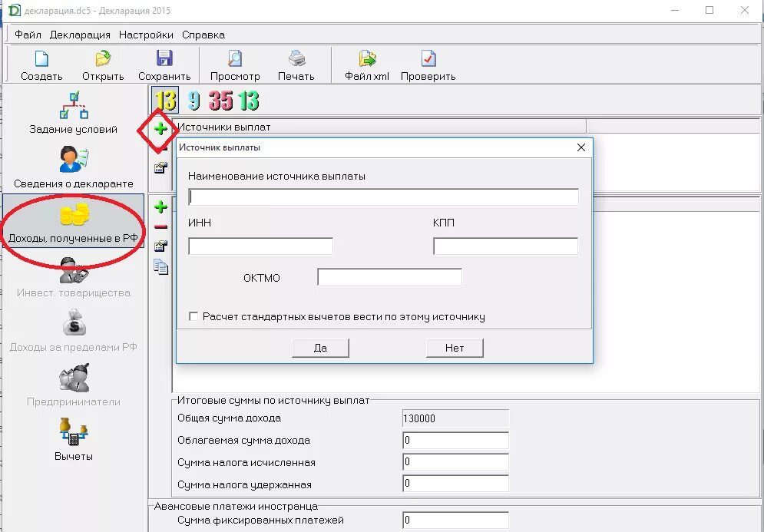Click the Наименование источника выплаты field
The height and width of the screenshot is (532, 764).
(383, 197)
